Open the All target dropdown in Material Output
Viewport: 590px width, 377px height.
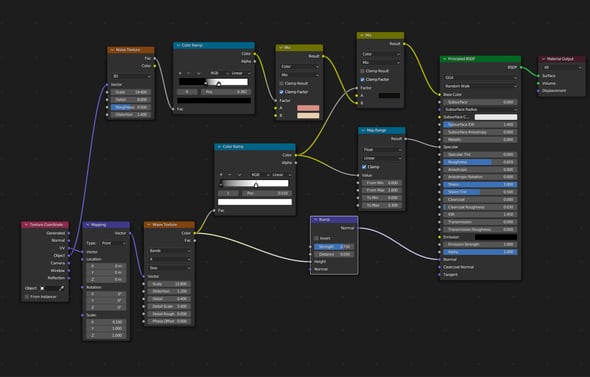coord(562,67)
